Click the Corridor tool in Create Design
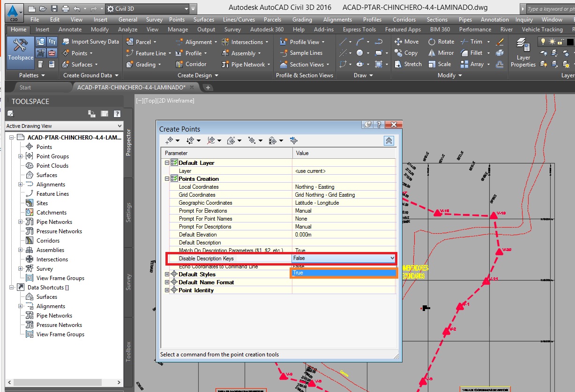Screen dimensions: 575x392 pyautogui.click(x=190, y=64)
